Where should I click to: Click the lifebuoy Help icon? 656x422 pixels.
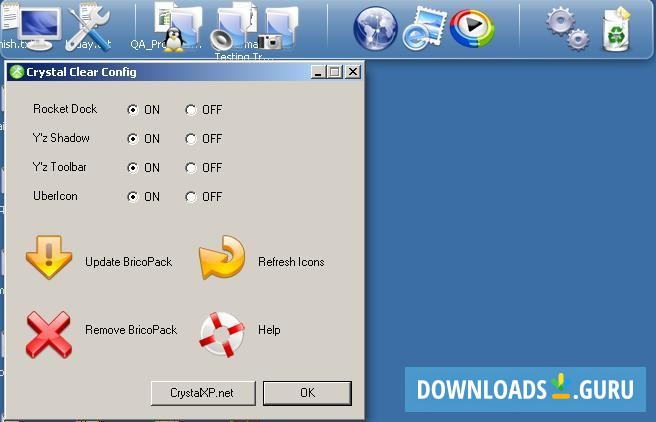(222, 334)
